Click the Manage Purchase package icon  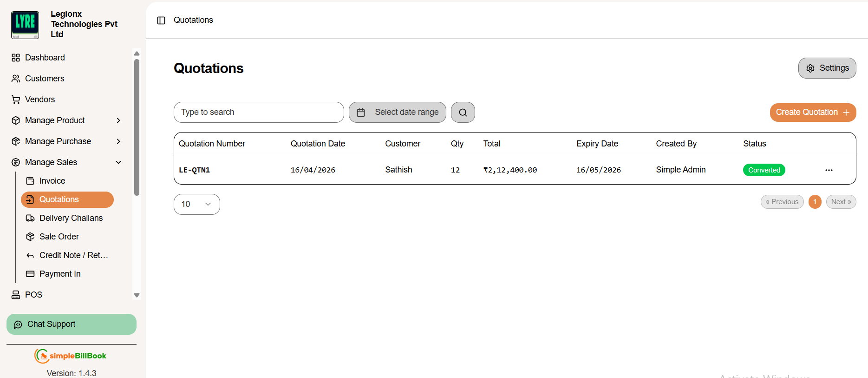click(x=16, y=141)
